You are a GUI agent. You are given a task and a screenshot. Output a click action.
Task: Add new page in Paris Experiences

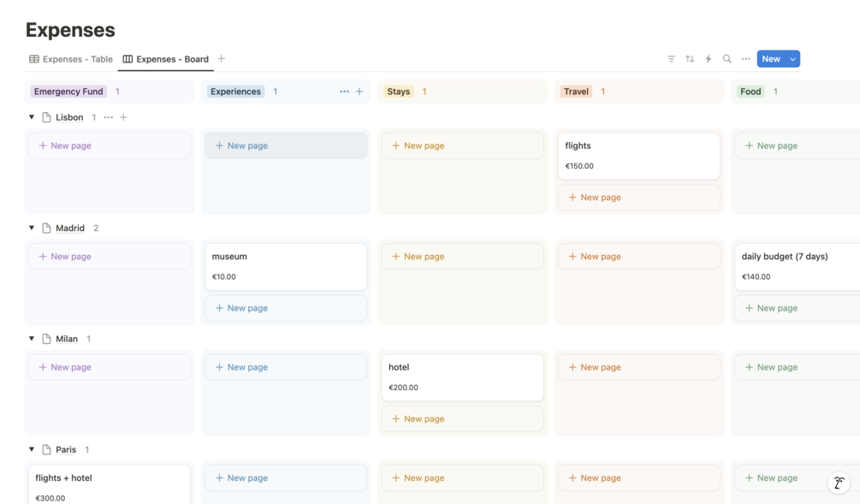[286, 478]
